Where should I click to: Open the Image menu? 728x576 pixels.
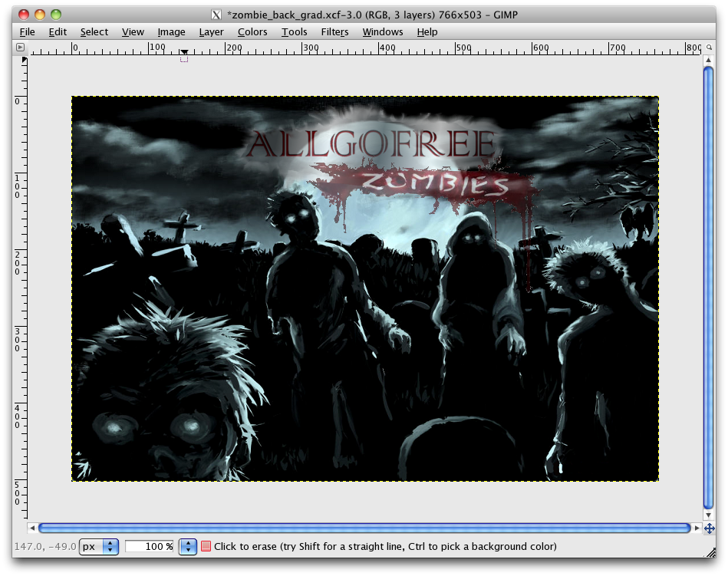pos(171,32)
